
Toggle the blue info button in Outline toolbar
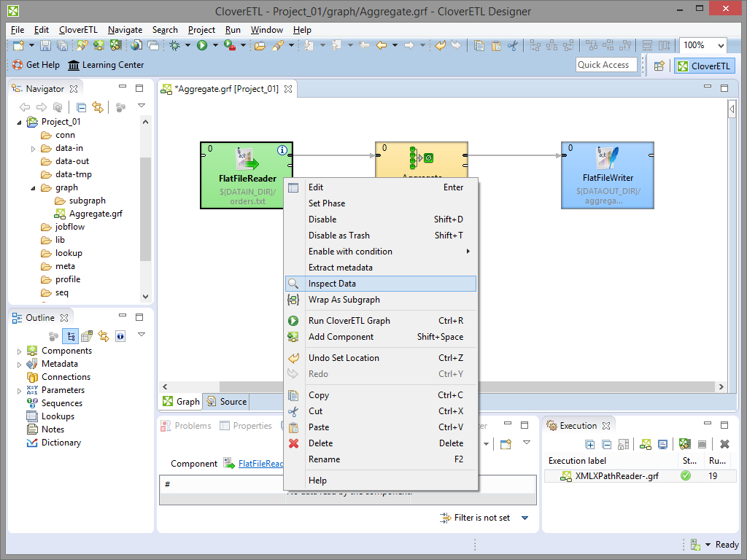coord(120,336)
